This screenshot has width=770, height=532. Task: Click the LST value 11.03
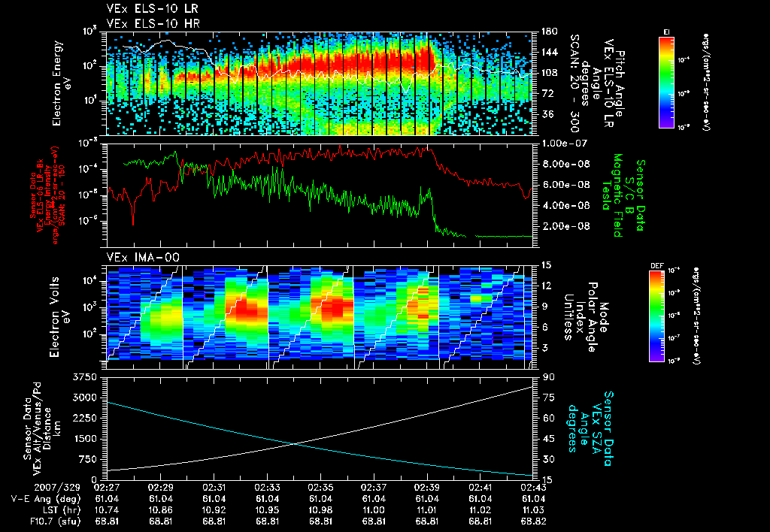click(x=534, y=510)
